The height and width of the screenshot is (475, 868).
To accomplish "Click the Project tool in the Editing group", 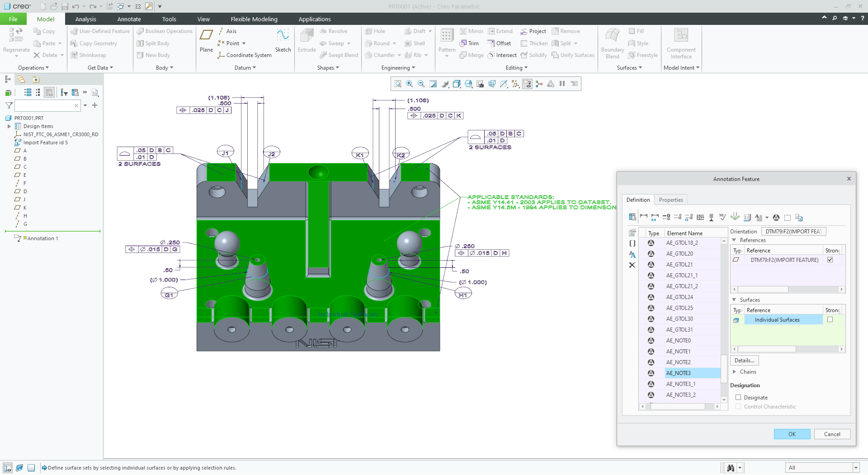I will point(533,31).
